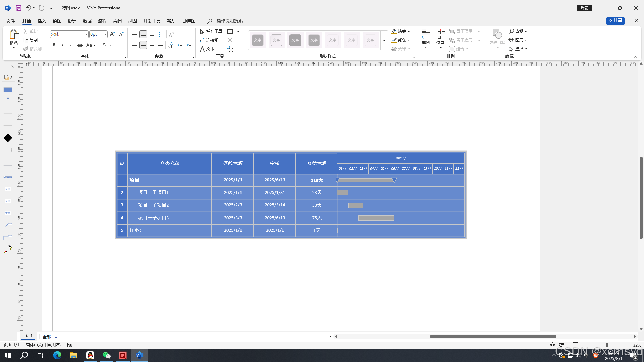Open the Gantt chart (甘特图) ribbon tab

point(189,21)
